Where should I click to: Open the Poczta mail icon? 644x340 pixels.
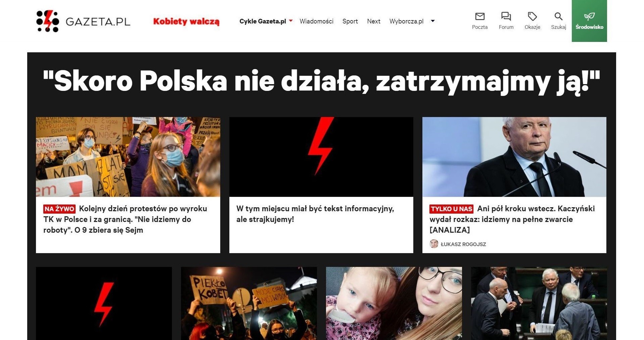click(x=479, y=16)
